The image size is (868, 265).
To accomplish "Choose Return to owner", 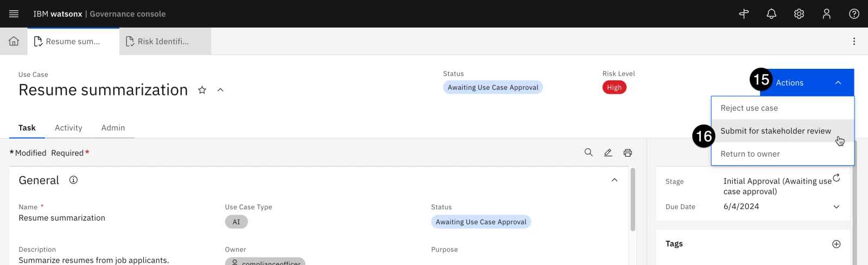I will click(783, 154).
